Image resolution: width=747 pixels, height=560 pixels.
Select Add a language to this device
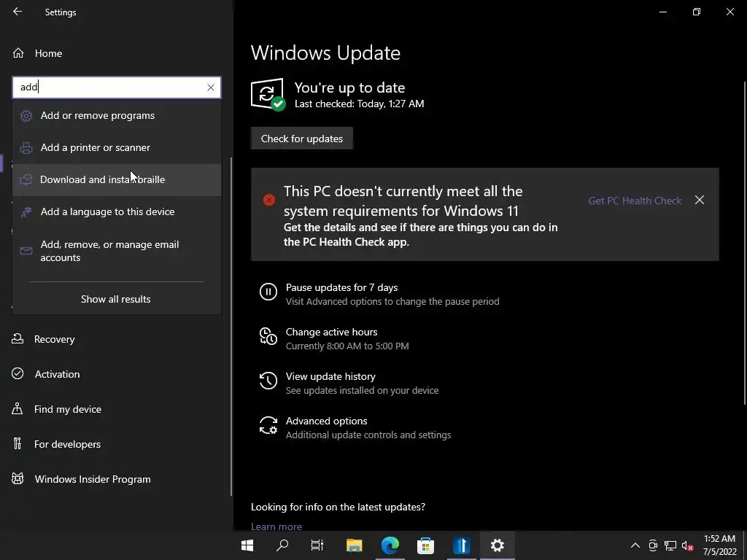coord(117,212)
